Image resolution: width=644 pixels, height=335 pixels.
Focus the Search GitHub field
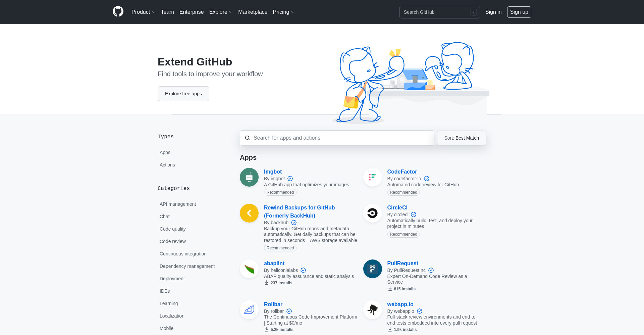[439, 12]
